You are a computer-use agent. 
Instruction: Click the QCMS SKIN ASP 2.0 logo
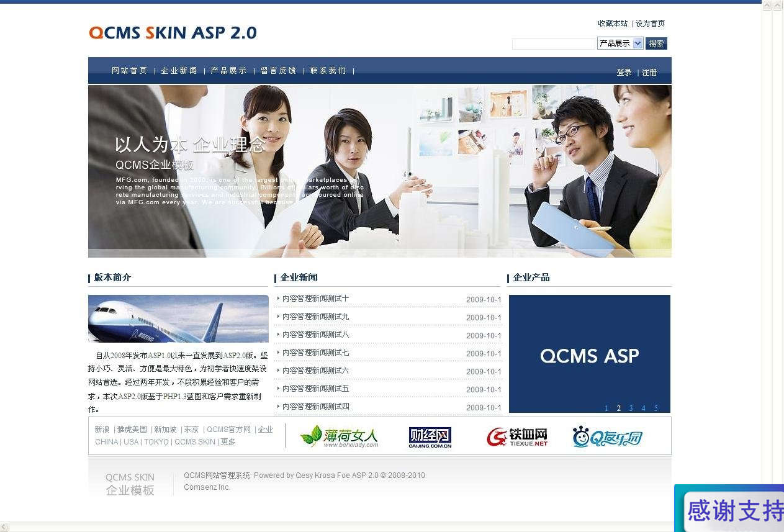coord(173,33)
